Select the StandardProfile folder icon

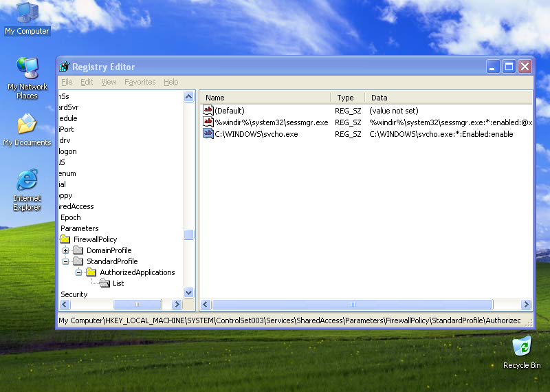(x=78, y=261)
